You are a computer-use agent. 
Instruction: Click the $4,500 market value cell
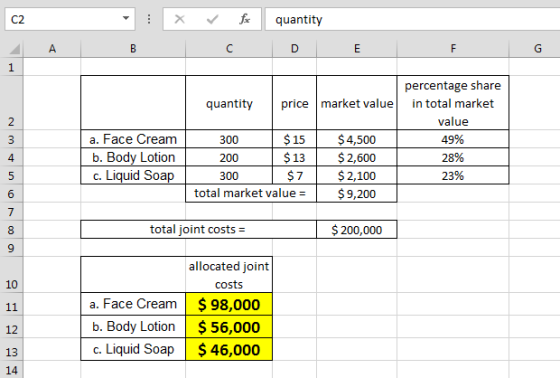pyautogui.click(x=357, y=139)
